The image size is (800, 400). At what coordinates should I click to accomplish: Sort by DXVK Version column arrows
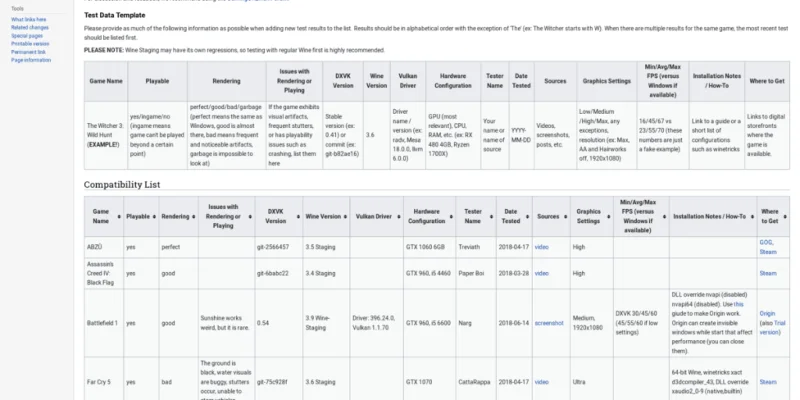(297, 217)
